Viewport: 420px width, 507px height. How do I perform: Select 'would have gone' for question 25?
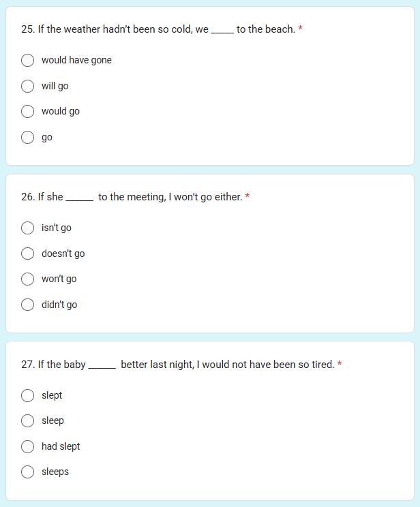coord(27,61)
